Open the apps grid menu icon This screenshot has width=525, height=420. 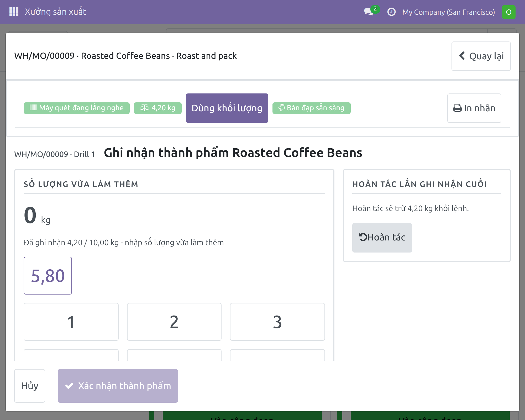point(14,12)
